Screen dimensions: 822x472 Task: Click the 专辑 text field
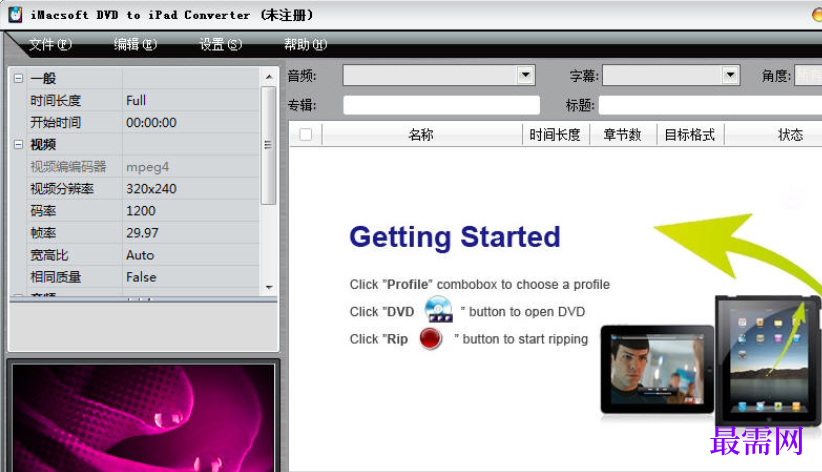click(x=441, y=105)
